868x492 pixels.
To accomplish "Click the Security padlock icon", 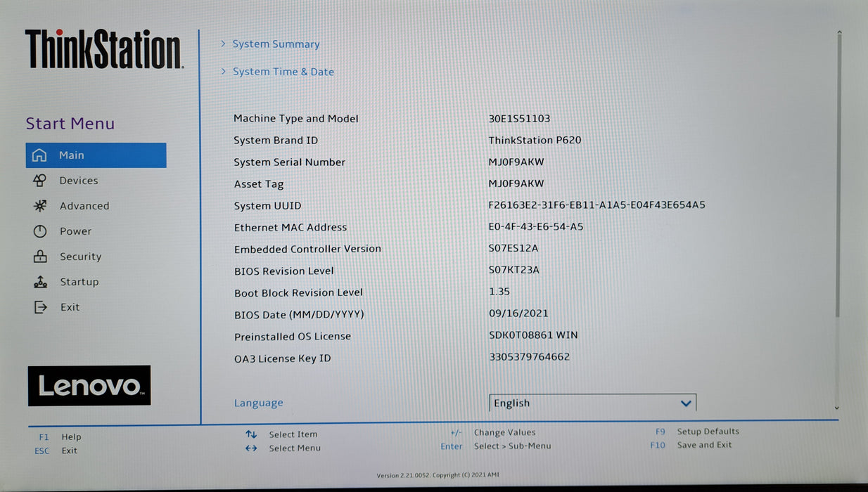I will pos(40,257).
